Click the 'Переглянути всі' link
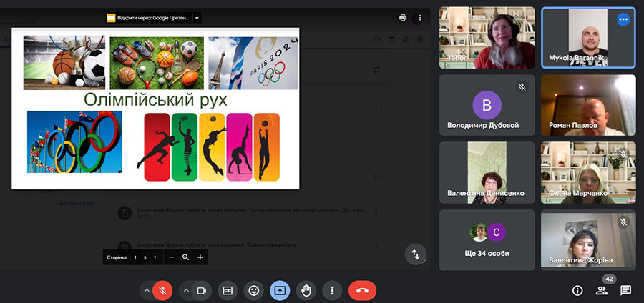The height and width of the screenshot is (303, 644). click(74, 204)
